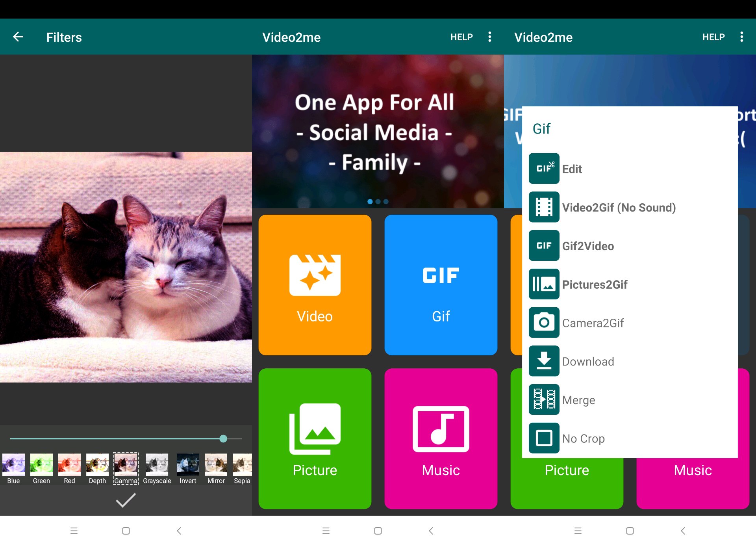Screen dimensions: 756x546
Task: Select the Blue filter thumbnail
Action: tap(13, 468)
